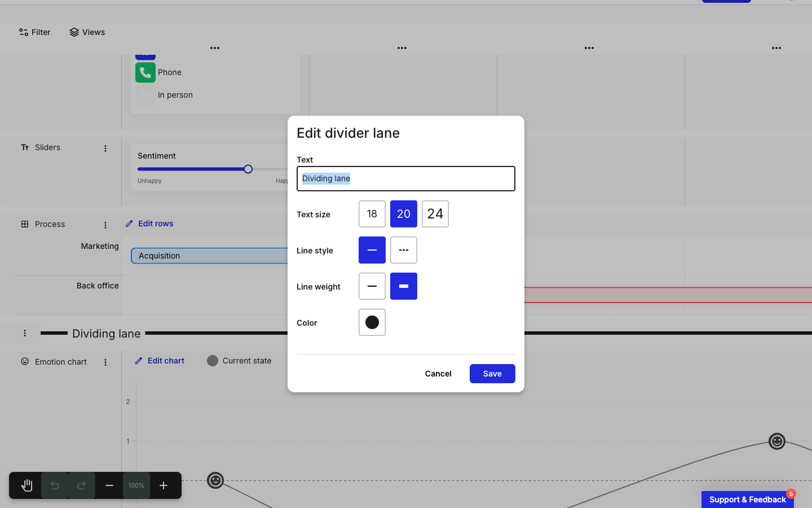812x508 pixels.
Task: Select the In person channel icon
Action: [x=145, y=95]
